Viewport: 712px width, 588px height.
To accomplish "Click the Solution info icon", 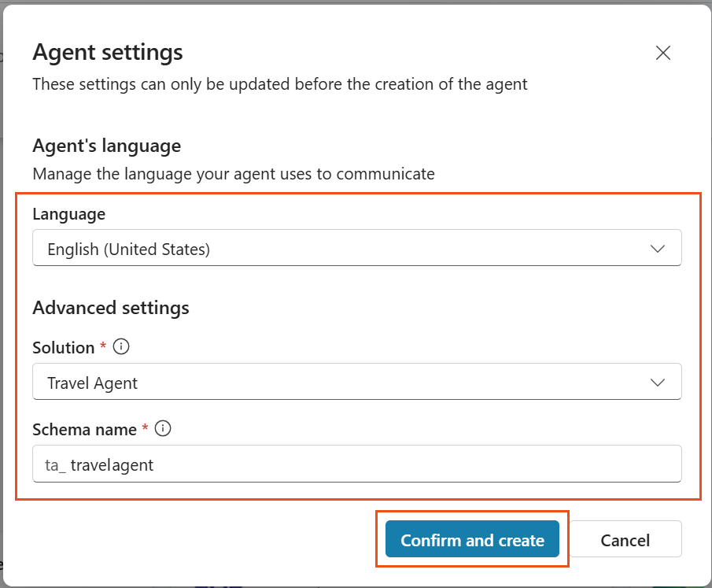I will click(x=122, y=346).
